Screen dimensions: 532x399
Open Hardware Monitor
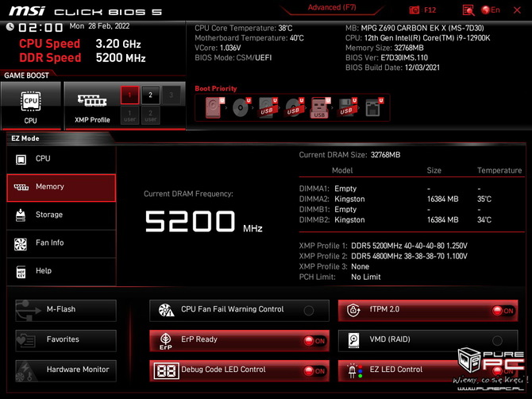coord(66,370)
